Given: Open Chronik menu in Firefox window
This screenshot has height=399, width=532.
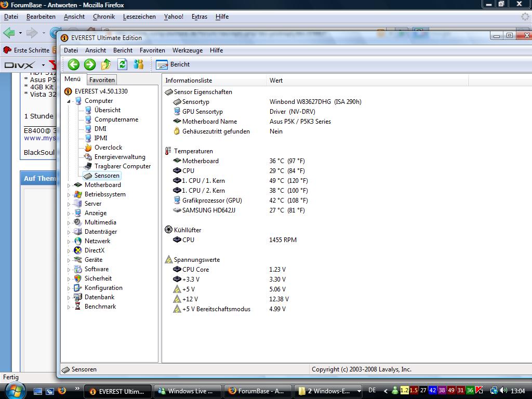Looking at the screenshot, I should point(104,17).
